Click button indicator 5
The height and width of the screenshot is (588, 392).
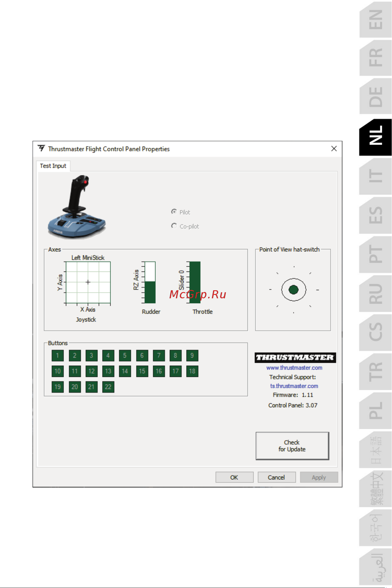point(125,356)
